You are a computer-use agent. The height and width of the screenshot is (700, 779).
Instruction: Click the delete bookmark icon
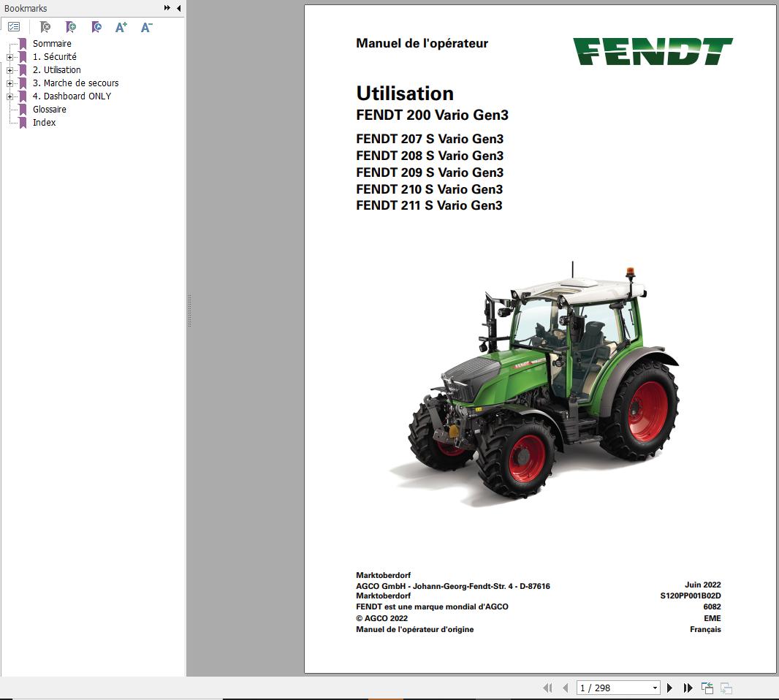tap(45, 27)
